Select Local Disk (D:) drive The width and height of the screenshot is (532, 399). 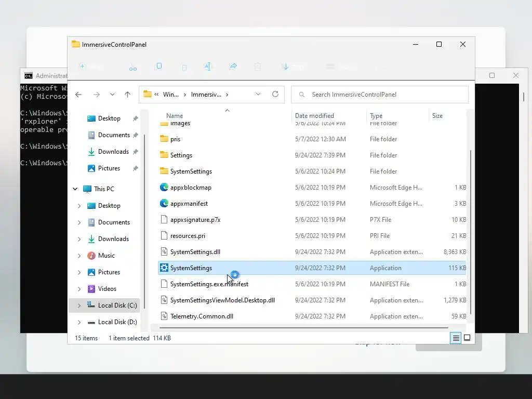coord(117,322)
